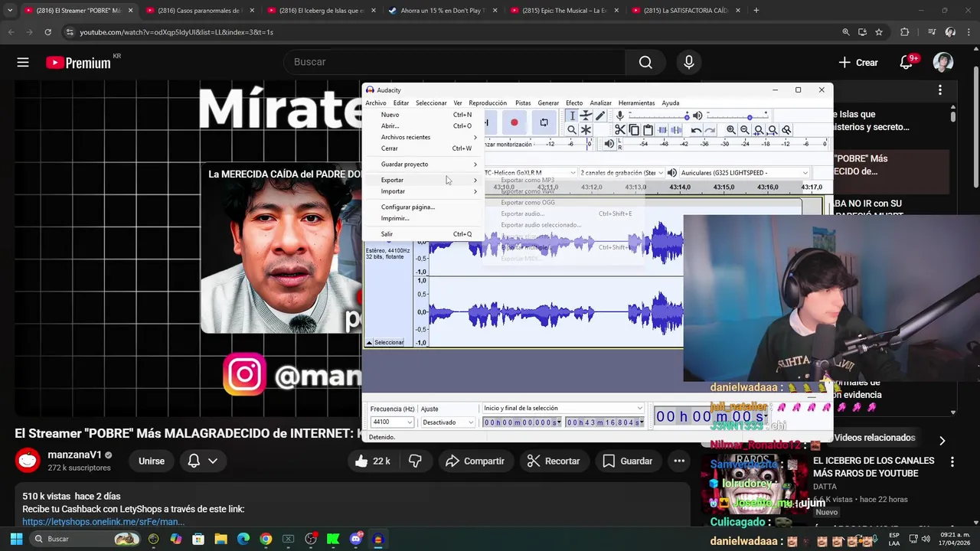Open the subscription notification bell dropdown
The width and height of the screenshot is (980, 551).
[x=203, y=461]
